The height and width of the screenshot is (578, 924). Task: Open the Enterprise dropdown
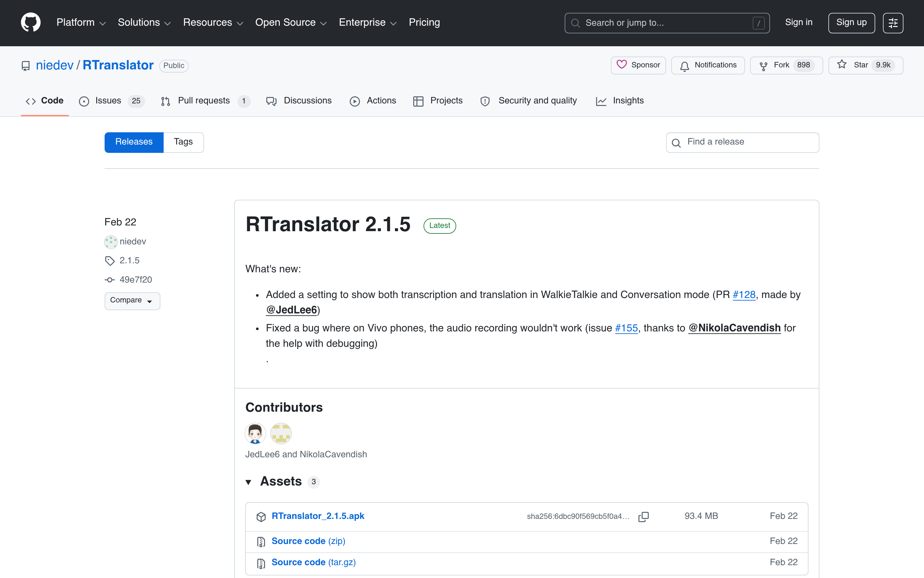tap(368, 22)
